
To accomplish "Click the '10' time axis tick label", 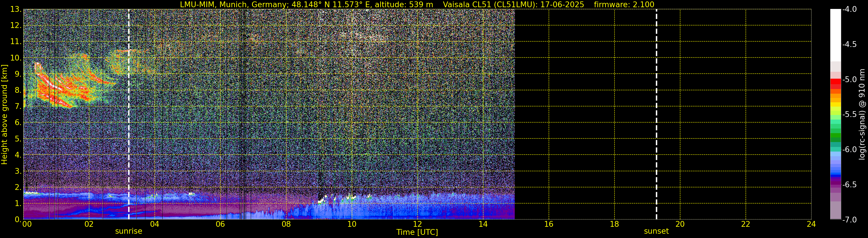I will tap(352, 224).
